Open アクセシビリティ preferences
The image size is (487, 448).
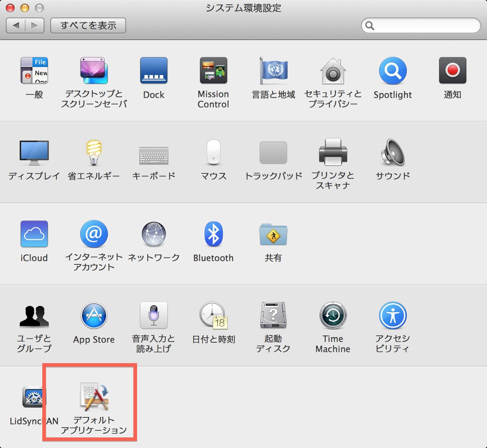tap(392, 315)
